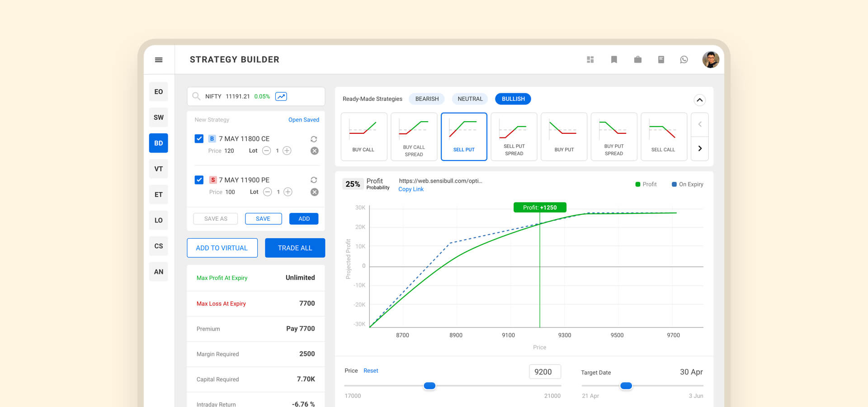Uncheck the 7 MAY 11800 CE checkbox
This screenshot has height=407, width=868.
click(199, 139)
